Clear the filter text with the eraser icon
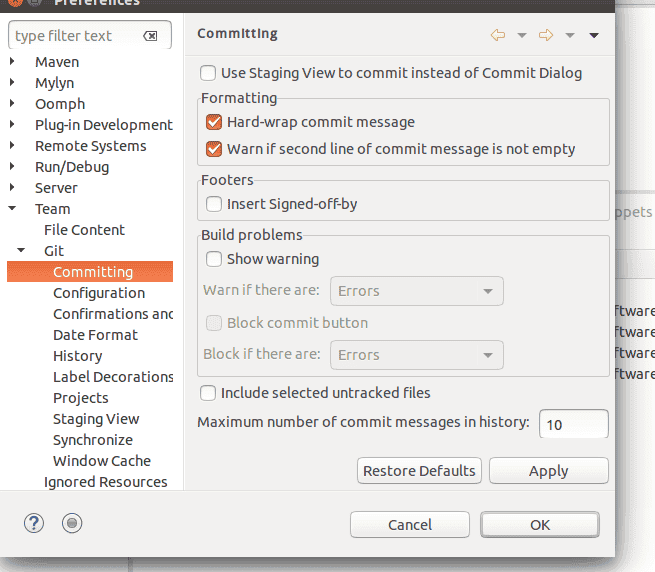The image size is (655, 572). [150, 36]
